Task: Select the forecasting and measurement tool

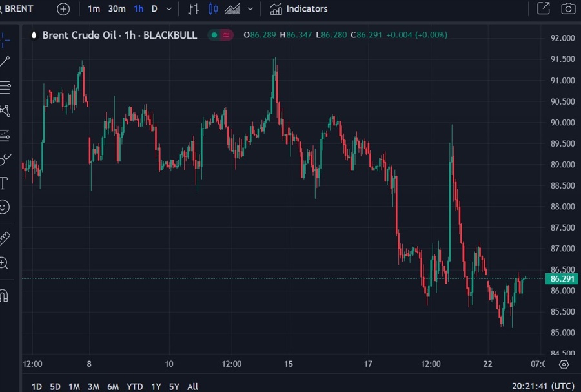Action: point(5,135)
